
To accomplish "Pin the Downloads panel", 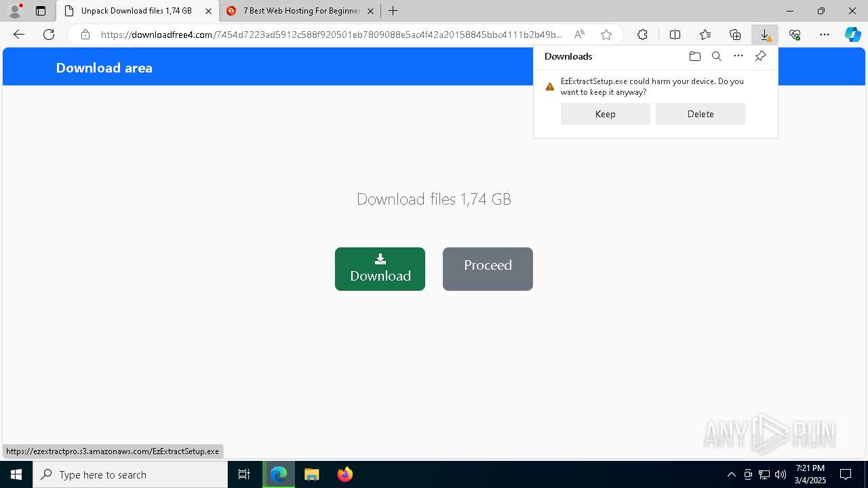I will coord(760,56).
